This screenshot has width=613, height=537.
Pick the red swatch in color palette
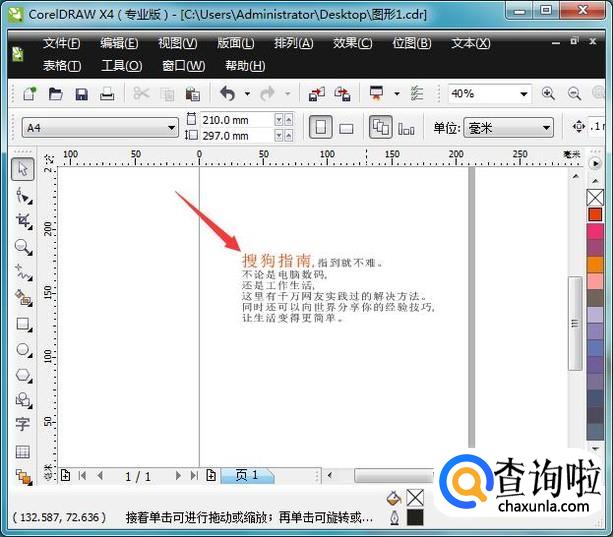point(595,215)
